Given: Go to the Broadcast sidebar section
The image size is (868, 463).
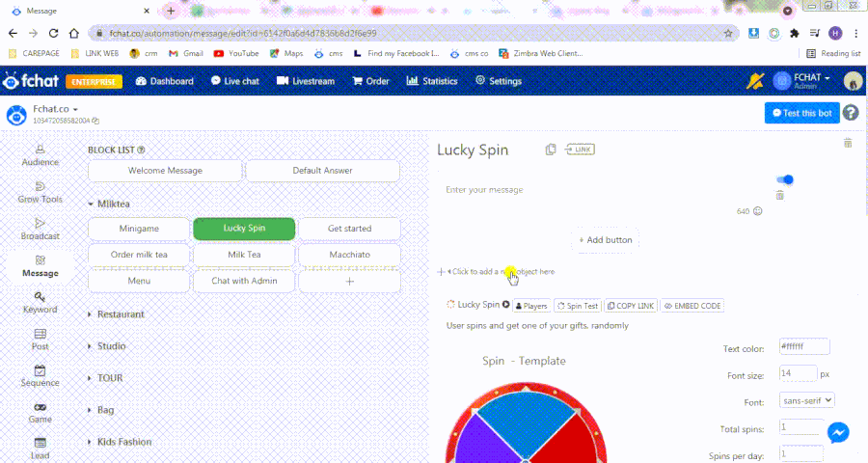Looking at the screenshot, I should click(40, 230).
